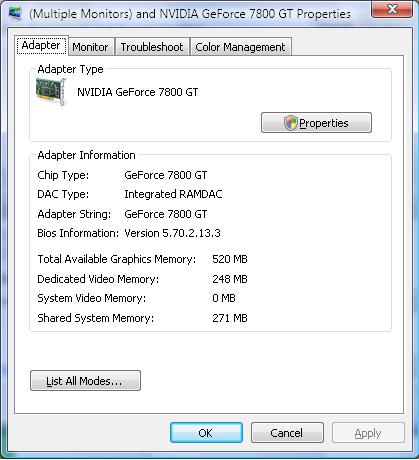
Task: Select the Color Management tab
Action: (x=240, y=47)
